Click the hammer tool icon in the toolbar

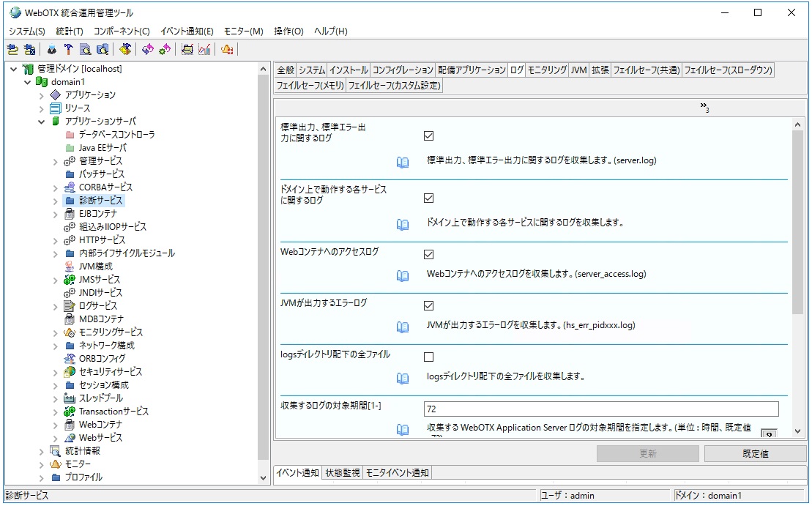[x=68, y=50]
